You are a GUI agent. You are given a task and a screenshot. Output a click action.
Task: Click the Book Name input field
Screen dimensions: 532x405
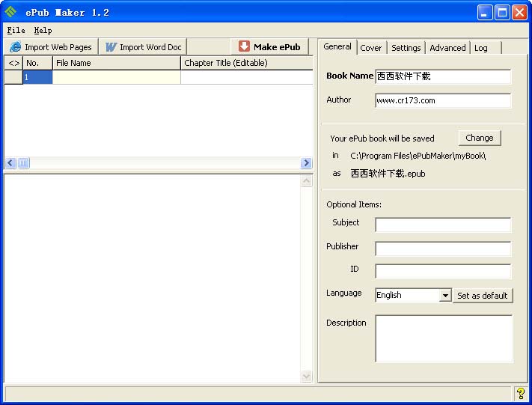coord(443,76)
